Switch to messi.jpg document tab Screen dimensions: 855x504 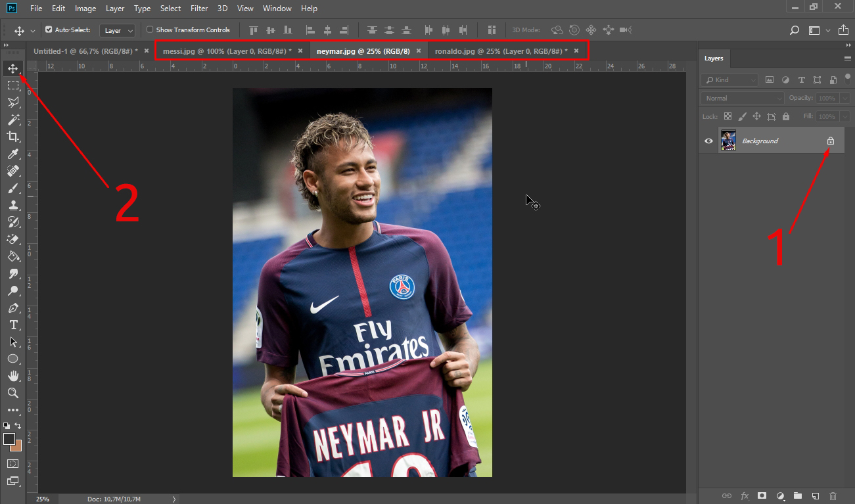[227, 51]
